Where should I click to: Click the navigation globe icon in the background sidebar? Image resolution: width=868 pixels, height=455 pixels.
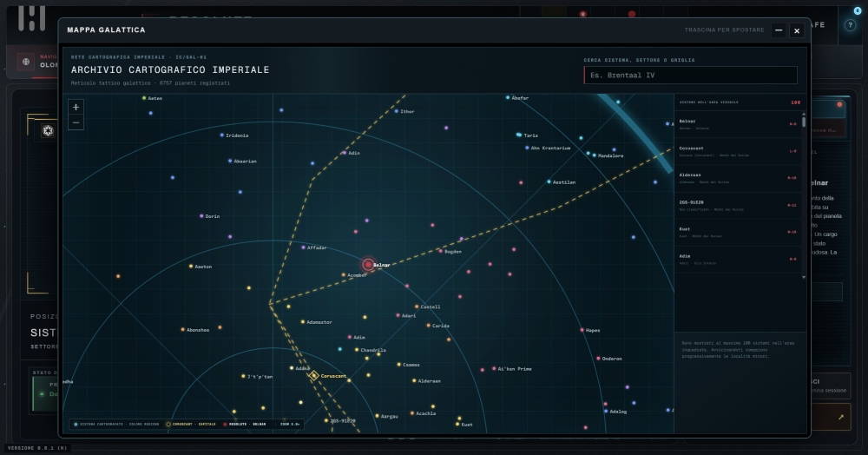(26, 62)
